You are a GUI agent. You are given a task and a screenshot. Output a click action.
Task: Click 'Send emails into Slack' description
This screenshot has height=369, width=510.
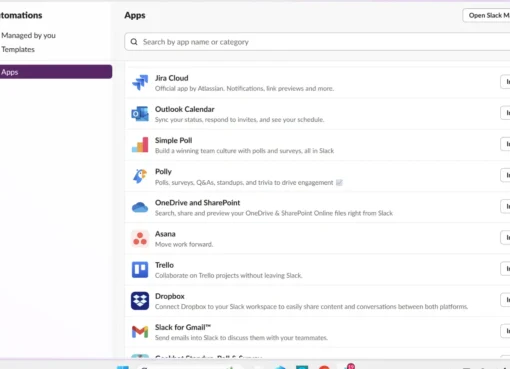(x=241, y=338)
